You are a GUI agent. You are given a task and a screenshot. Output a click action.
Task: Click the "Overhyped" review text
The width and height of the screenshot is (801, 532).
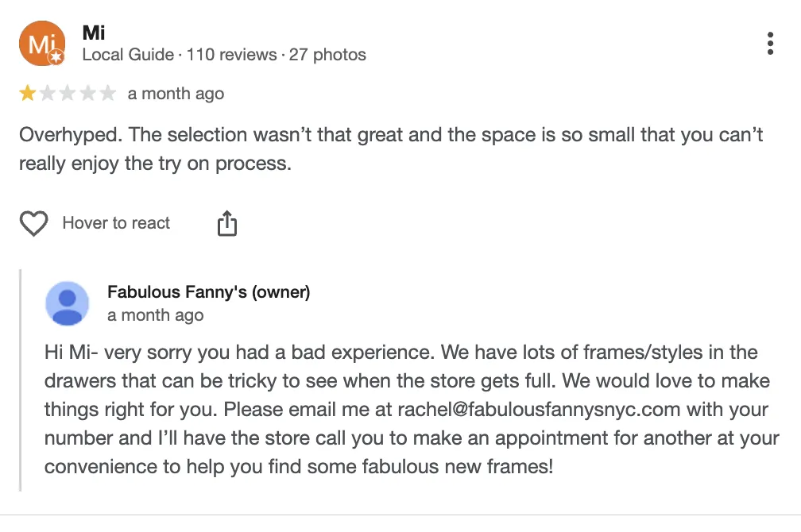coord(70,134)
